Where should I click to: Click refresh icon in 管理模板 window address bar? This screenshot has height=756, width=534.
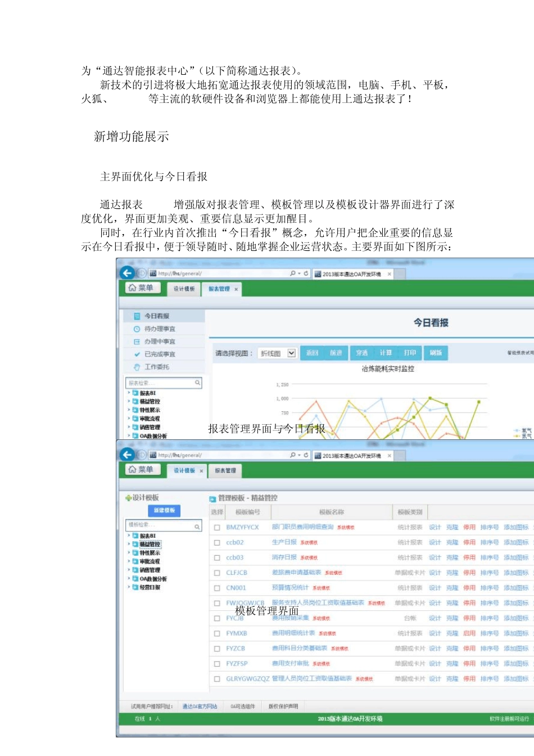pyautogui.click(x=306, y=455)
